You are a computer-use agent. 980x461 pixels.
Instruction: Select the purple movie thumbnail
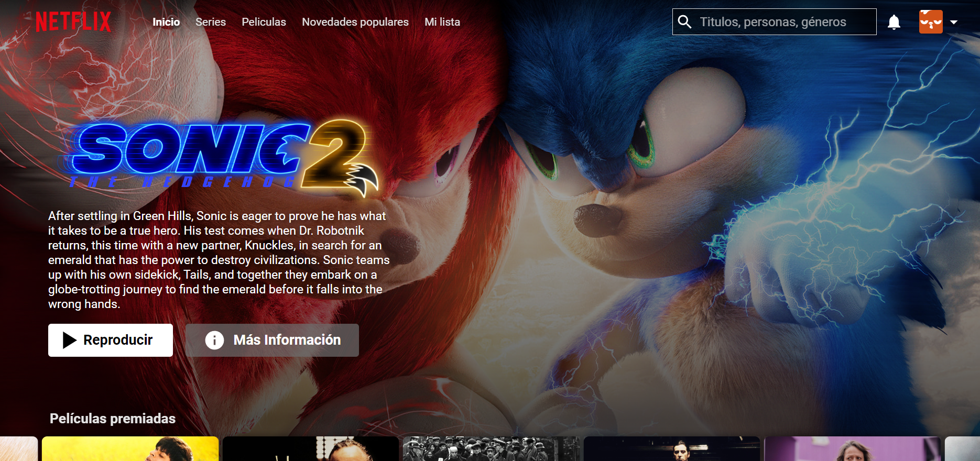pyautogui.click(x=852, y=449)
